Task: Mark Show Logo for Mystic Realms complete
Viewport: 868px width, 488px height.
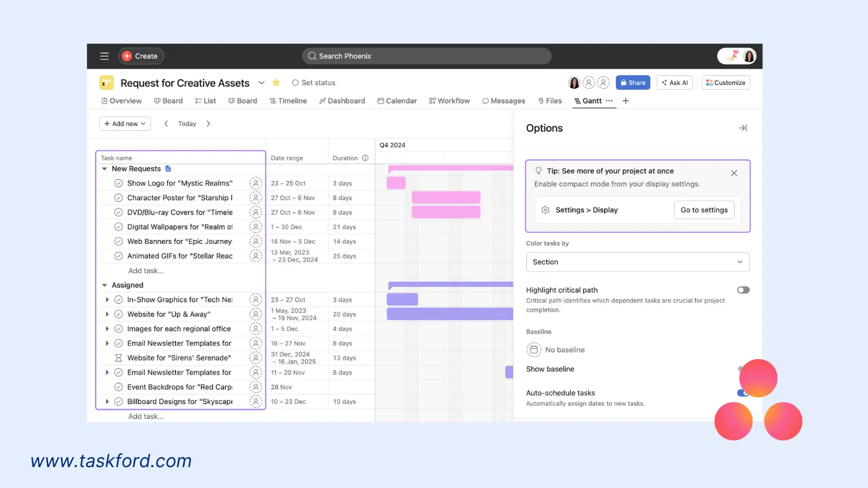Action: click(118, 183)
